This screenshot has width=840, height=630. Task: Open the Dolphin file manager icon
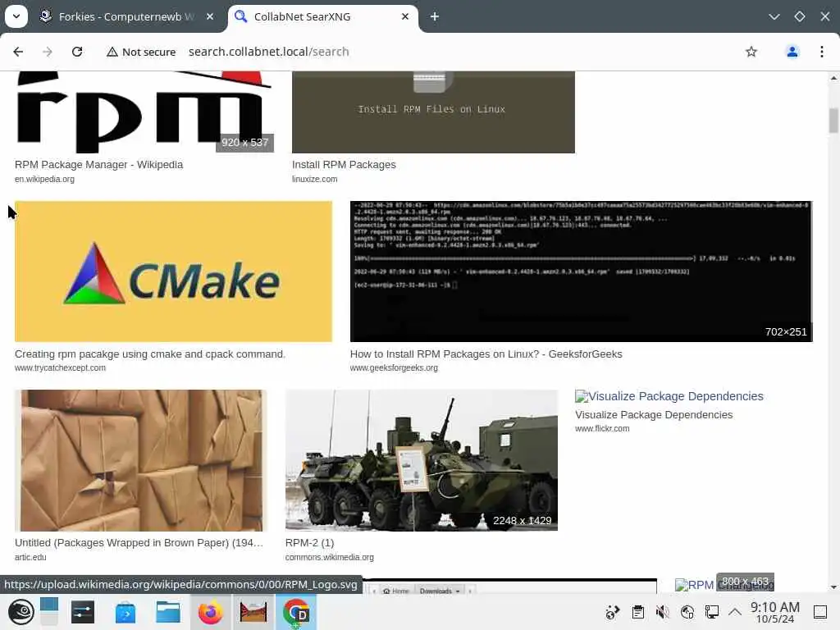click(167, 612)
